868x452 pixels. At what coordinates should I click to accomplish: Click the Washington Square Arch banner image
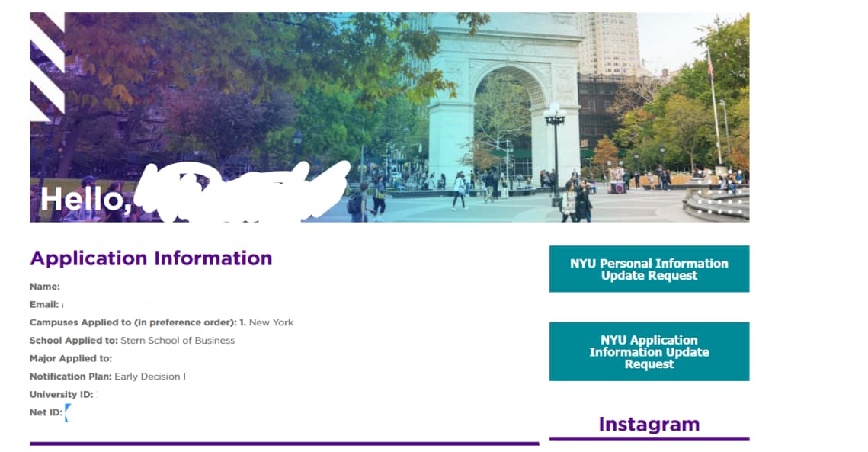pos(389,117)
